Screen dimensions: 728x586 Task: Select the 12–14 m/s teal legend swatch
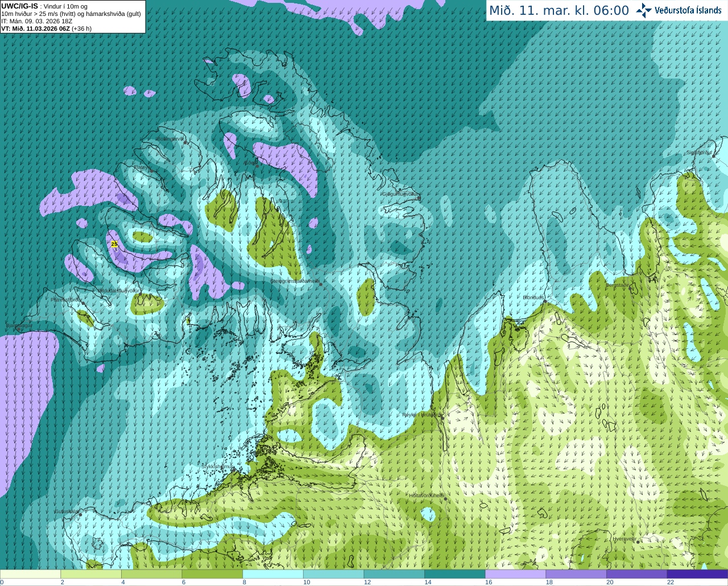(x=394, y=574)
